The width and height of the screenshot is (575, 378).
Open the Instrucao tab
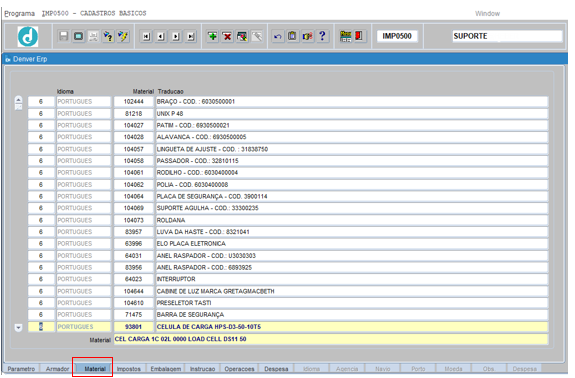tap(202, 368)
